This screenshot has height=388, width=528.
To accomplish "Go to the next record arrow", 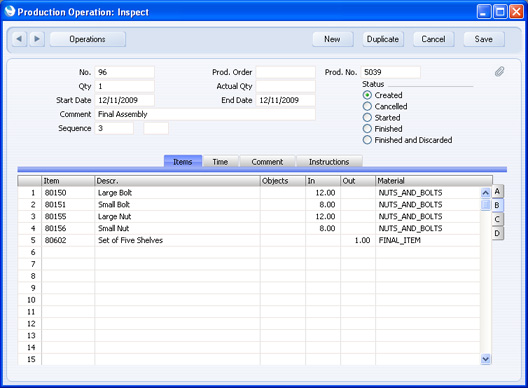I will point(37,39).
